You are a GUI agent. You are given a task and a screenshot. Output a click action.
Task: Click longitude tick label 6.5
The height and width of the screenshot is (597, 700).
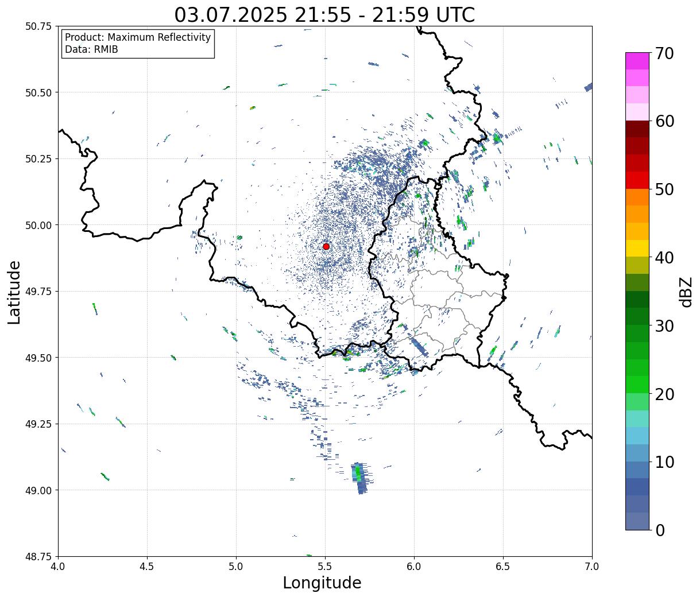point(503,567)
